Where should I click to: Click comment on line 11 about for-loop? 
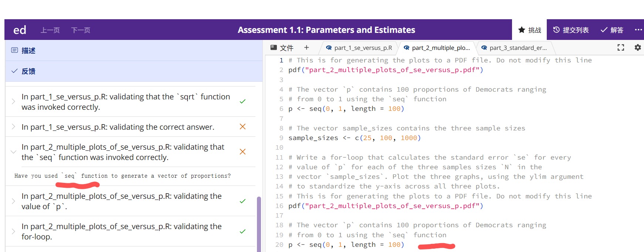[430, 157]
